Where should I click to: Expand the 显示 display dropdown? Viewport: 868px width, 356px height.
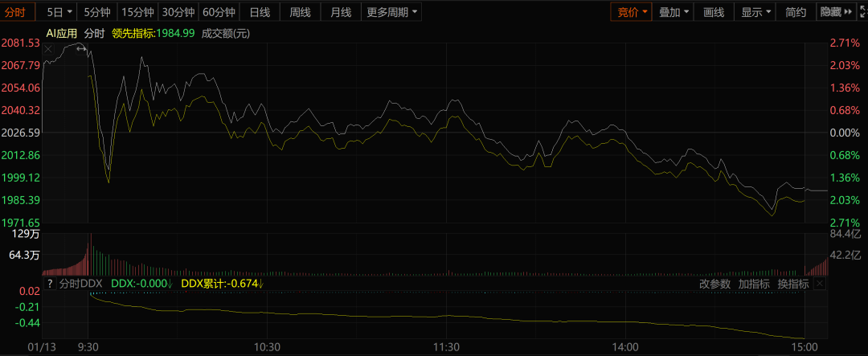[x=756, y=12]
